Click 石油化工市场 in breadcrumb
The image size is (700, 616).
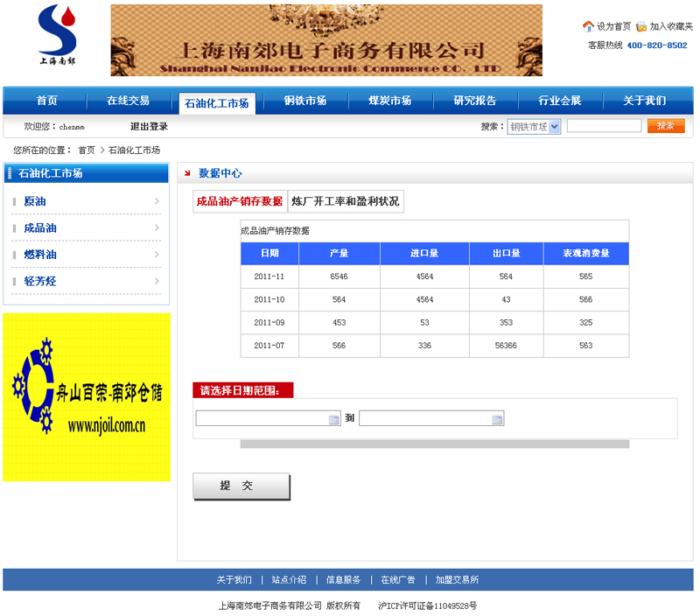coord(134,150)
